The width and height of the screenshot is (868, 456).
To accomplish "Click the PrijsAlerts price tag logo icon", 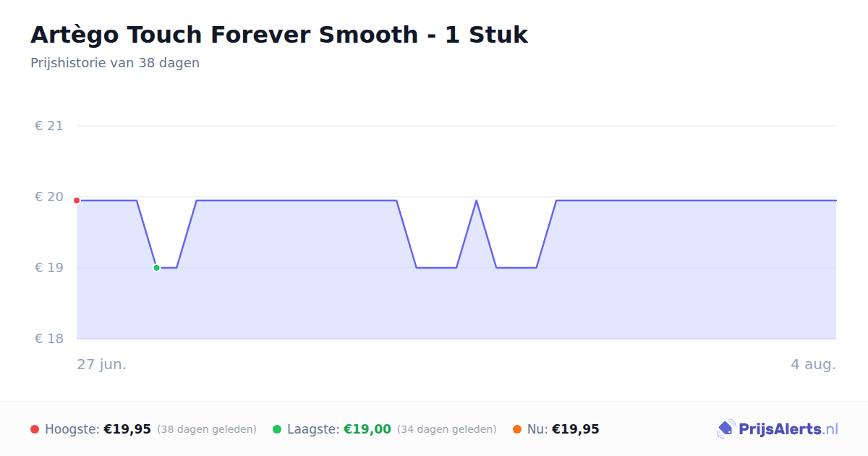I will coord(726,429).
